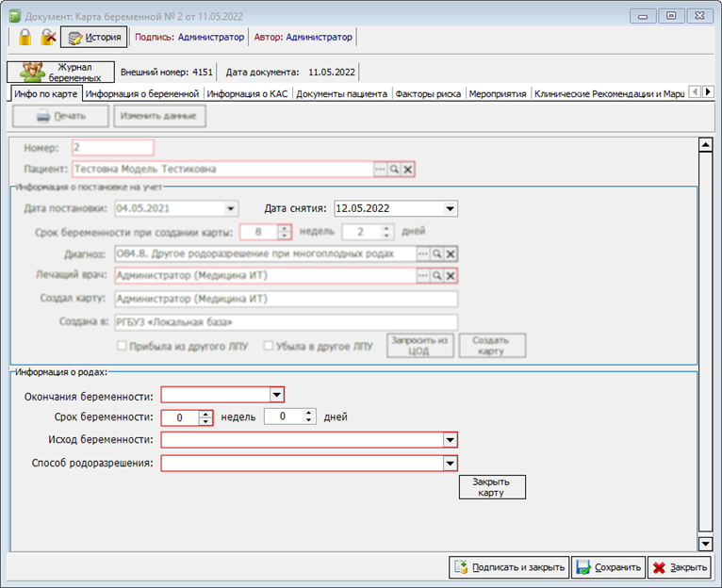
Task: Click ellipsis button next to Лечащий врач
Action: click(423, 275)
